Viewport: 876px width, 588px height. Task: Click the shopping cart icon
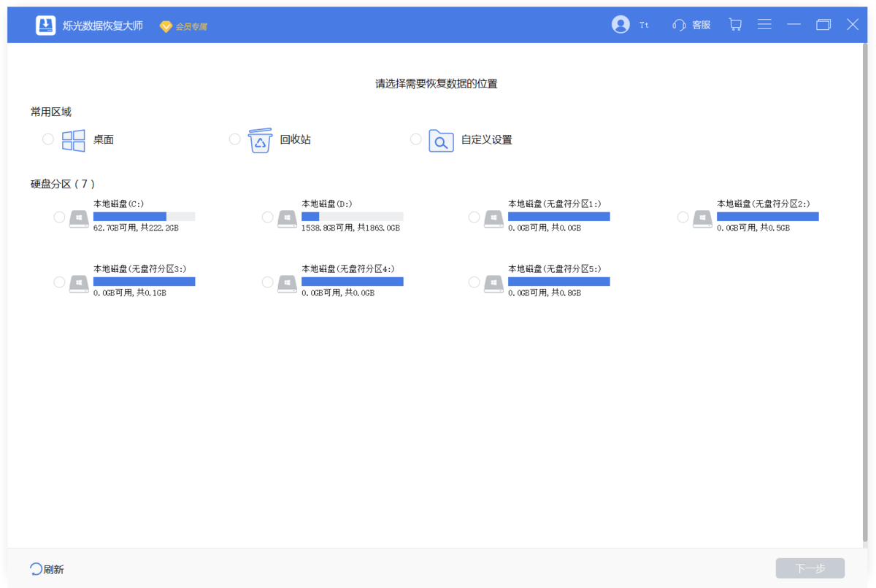coord(735,24)
